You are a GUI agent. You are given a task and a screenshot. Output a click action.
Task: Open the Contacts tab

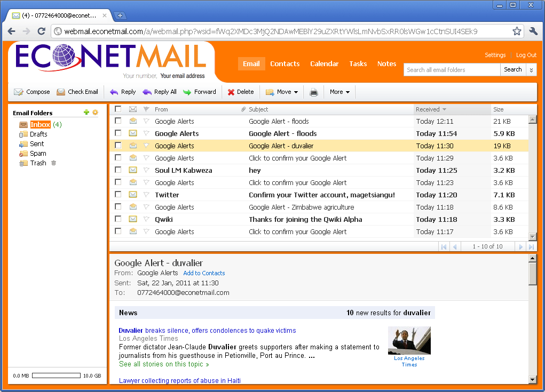coord(285,64)
